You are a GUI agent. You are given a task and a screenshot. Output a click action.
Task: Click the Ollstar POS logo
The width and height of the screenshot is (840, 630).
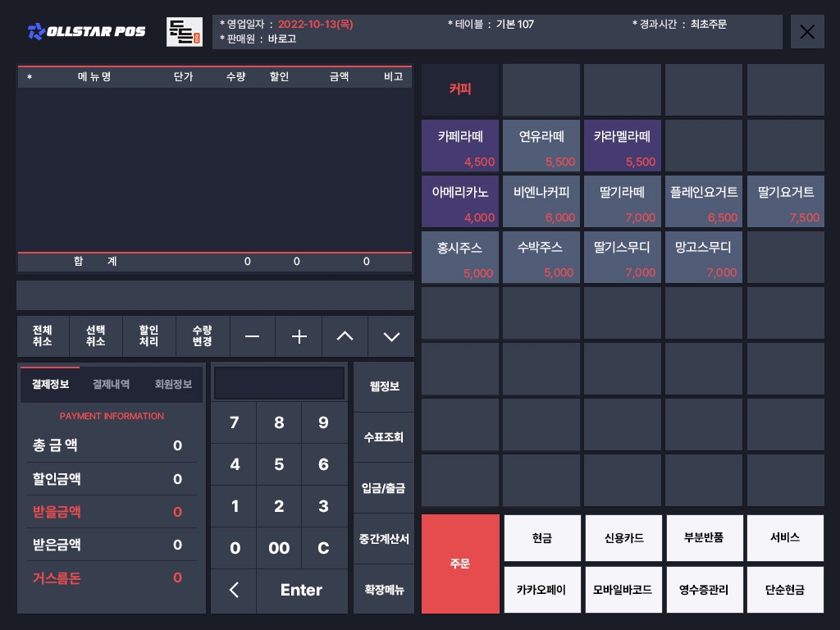86,31
